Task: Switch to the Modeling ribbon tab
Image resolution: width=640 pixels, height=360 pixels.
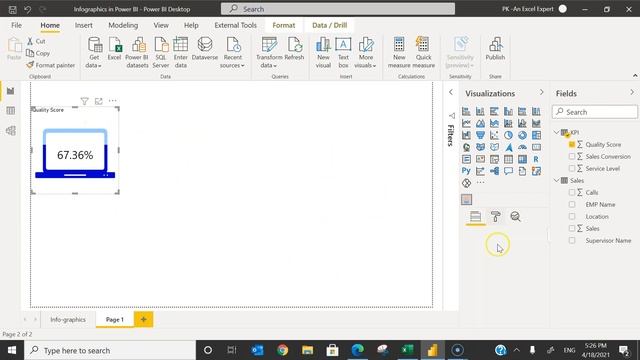Action: coord(123,25)
